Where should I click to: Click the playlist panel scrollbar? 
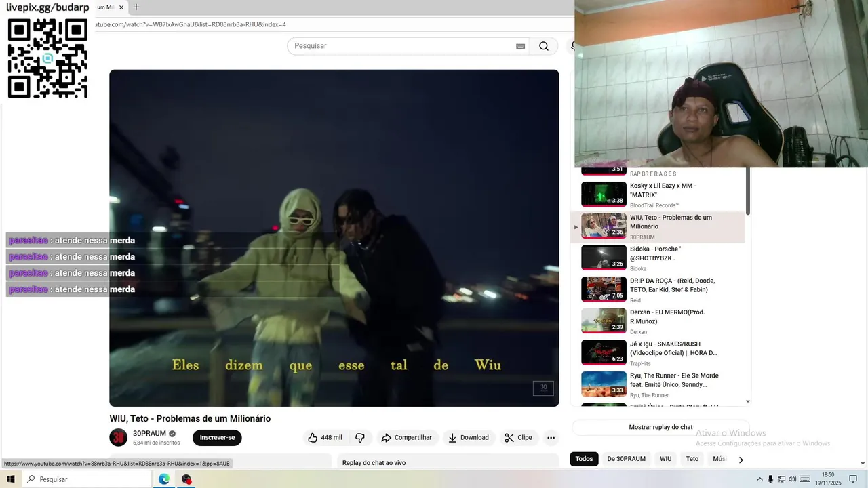tap(748, 192)
